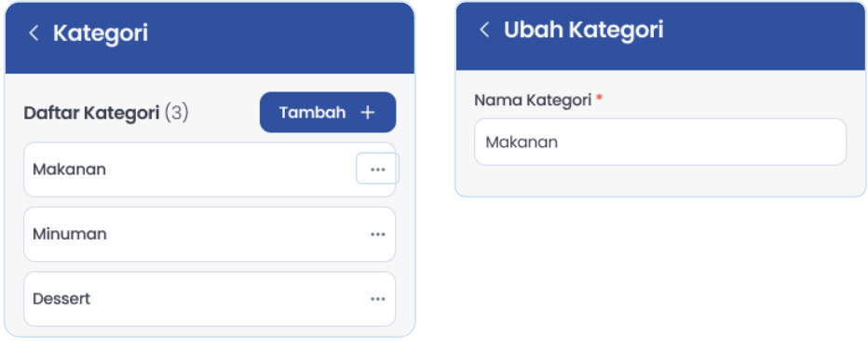Screen dimensions: 868x341
Task: Select the Makanan category row
Action: pyautogui.click(x=210, y=170)
